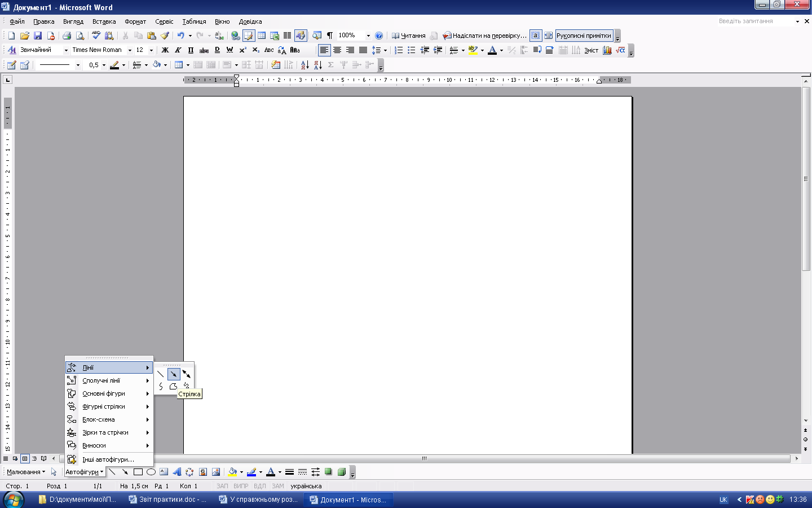Open the equation editor icon
The height and width of the screenshot is (508, 812).
pos(620,50)
